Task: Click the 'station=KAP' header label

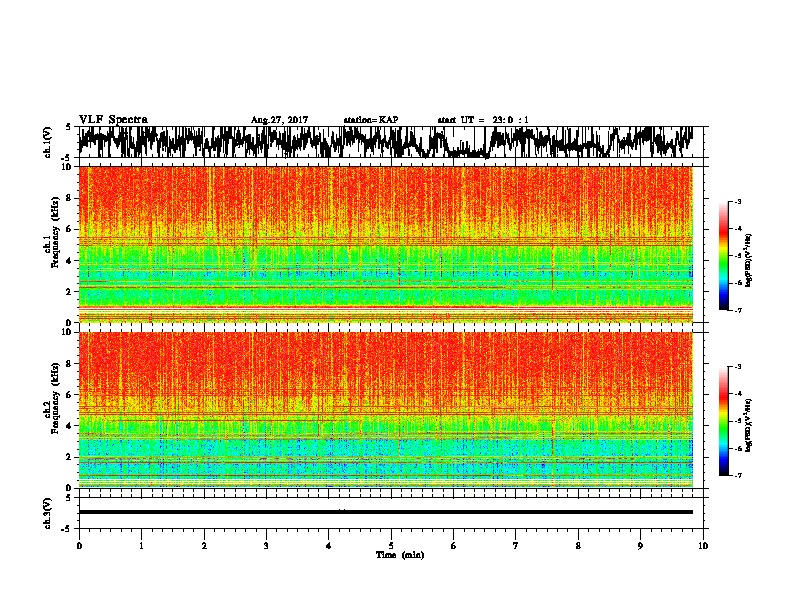Action: click(x=371, y=120)
